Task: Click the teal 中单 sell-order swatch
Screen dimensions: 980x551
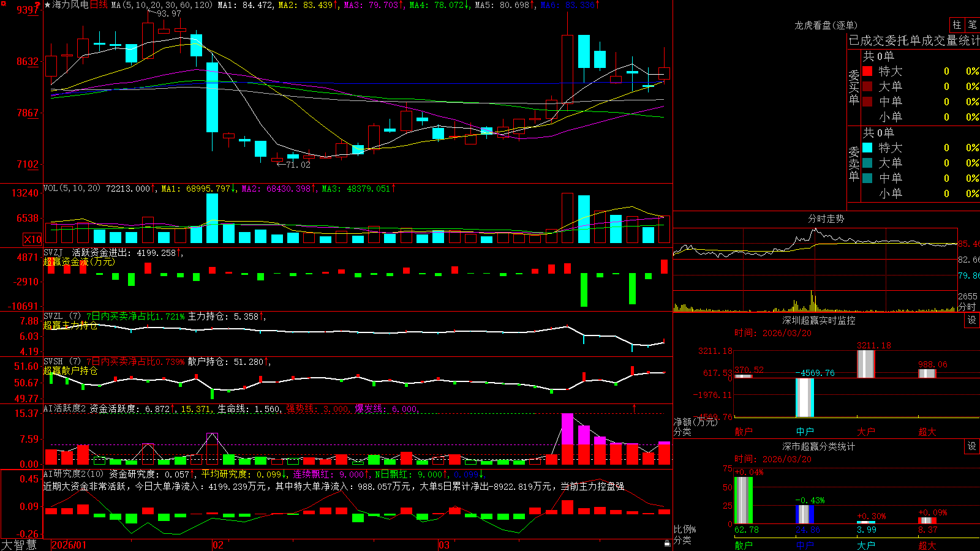Action: tap(867, 178)
